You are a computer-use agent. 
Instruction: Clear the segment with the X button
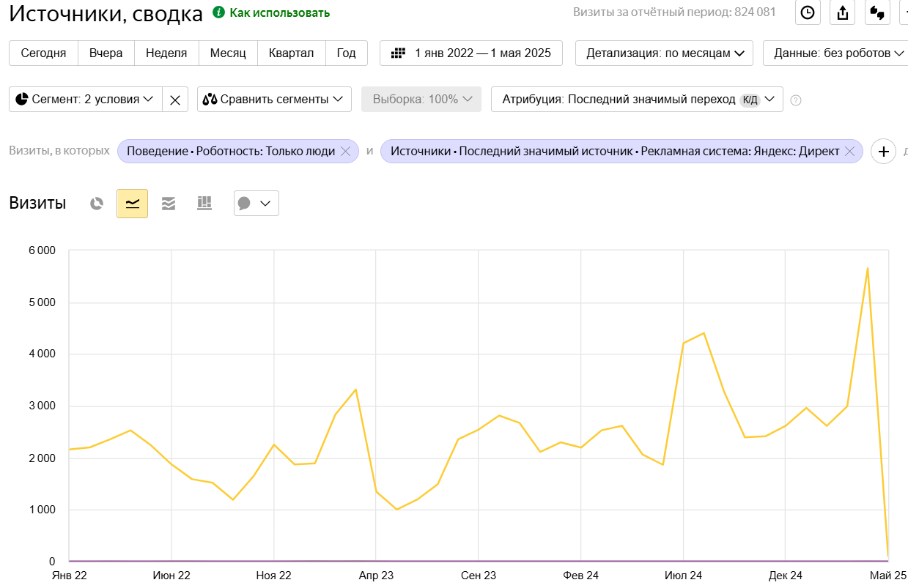(x=175, y=100)
